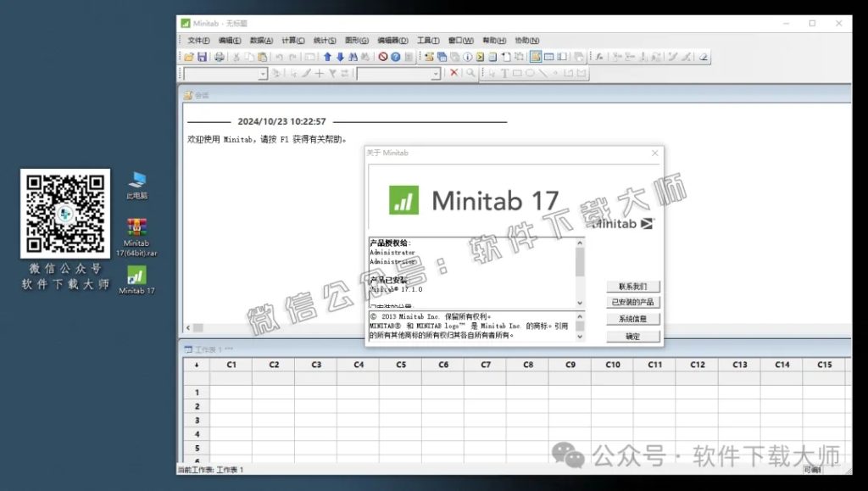The image size is (868, 491).
Task: Open a Minitab project file
Action: (189, 57)
